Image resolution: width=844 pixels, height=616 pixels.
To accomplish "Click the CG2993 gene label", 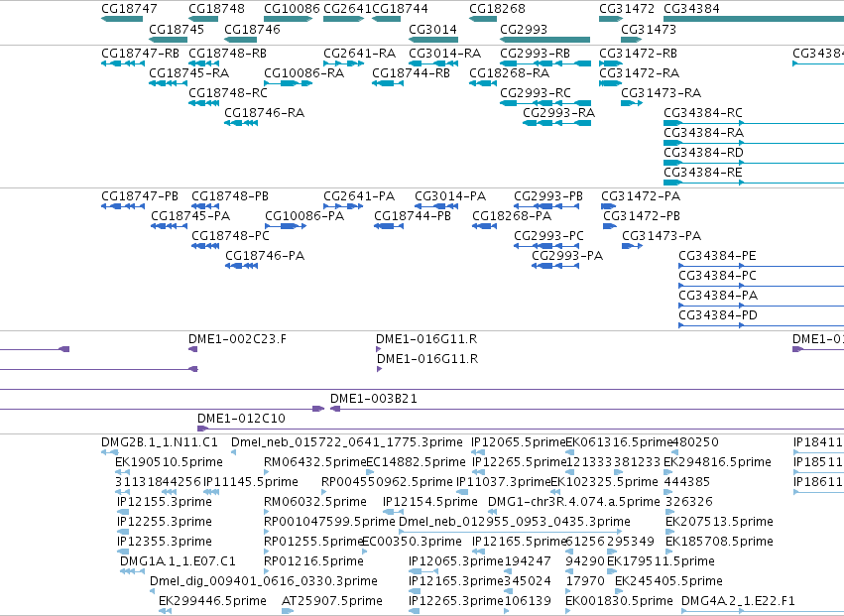I will (524, 29).
